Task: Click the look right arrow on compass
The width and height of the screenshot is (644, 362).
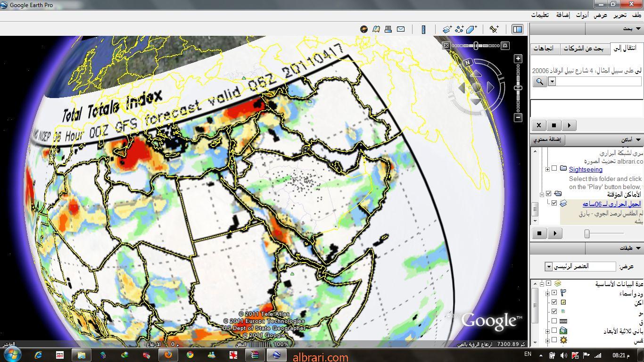Action: pyautogui.click(x=490, y=88)
